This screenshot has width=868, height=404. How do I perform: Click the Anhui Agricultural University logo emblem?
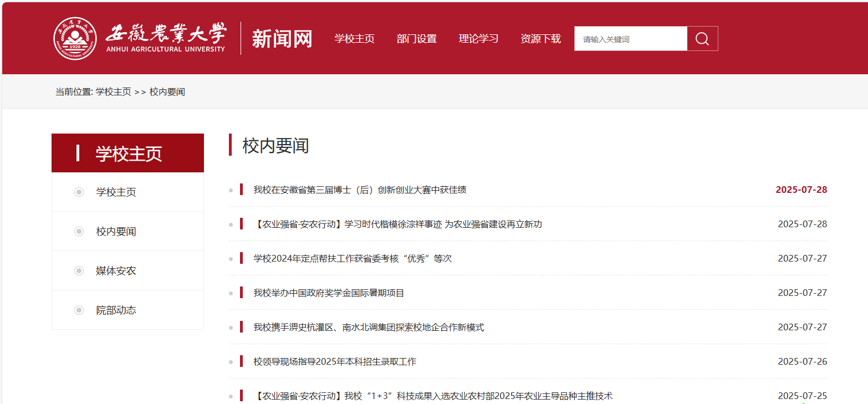pos(75,38)
